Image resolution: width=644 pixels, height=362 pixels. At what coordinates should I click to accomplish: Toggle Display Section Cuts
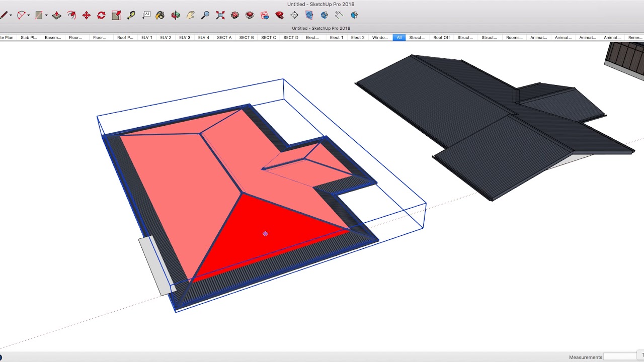click(x=325, y=16)
